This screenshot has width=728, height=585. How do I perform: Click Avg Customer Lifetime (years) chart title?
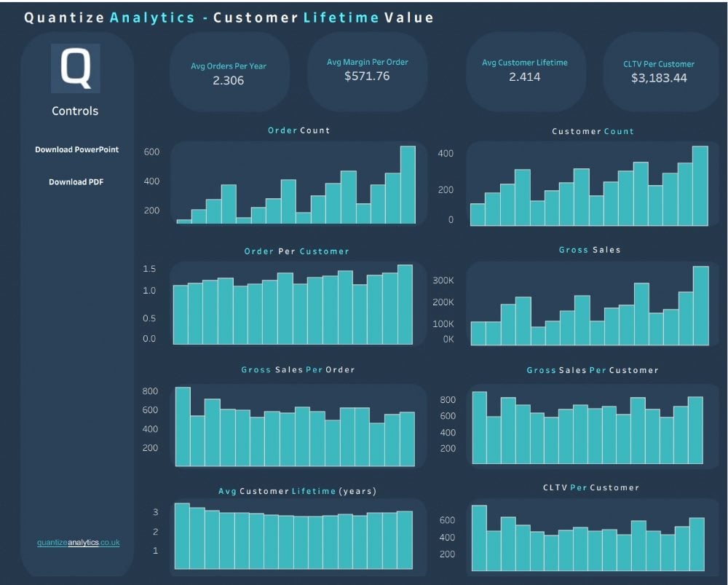[297, 491]
